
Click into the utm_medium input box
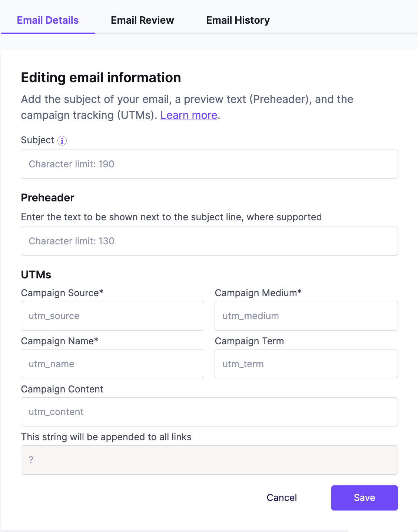click(306, 316)
